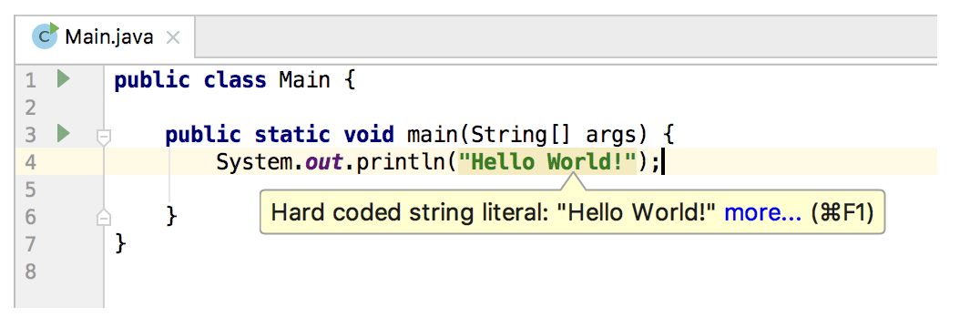Collapse the main method fold marker on line 3

point(104,136)
